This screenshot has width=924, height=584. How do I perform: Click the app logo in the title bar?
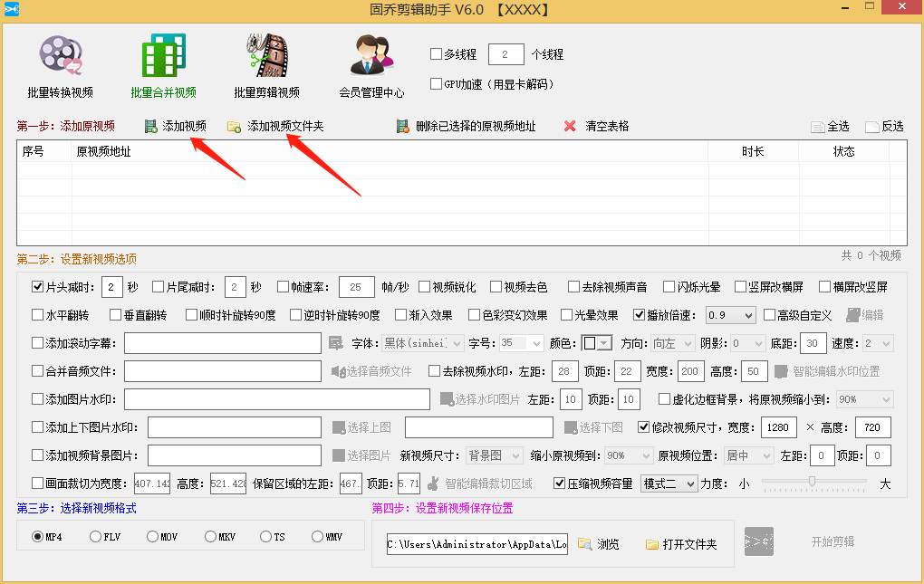(11, 9)
